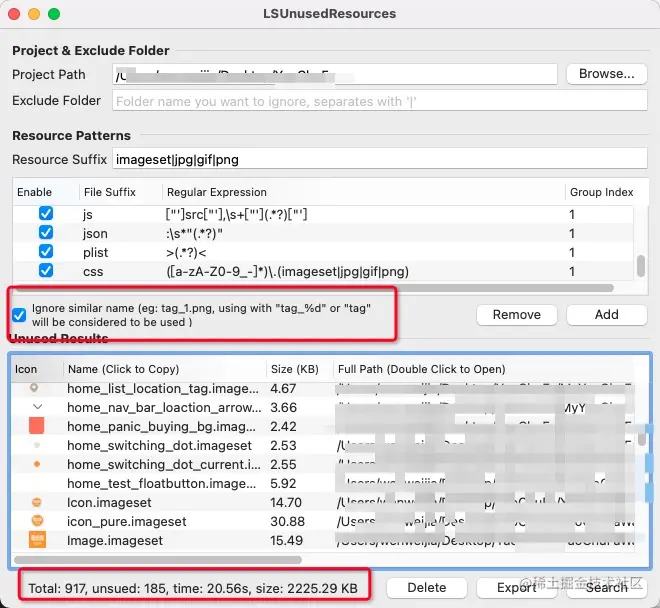Image resolution: width=660 pixels, height=608 pixels.
Task: Copy the Icon.imageset name
Action: point(109,502)
